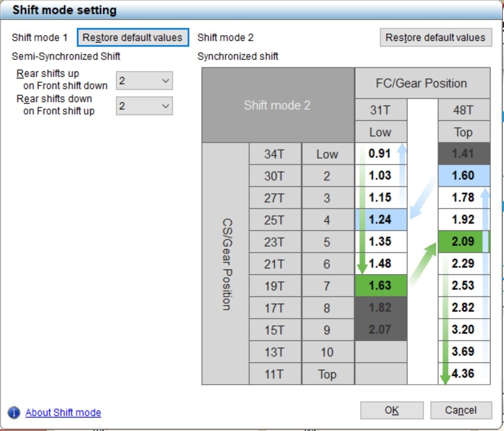
Task: Select the 0.91 ratio cell in 31T column
Action: coord(380,154)
